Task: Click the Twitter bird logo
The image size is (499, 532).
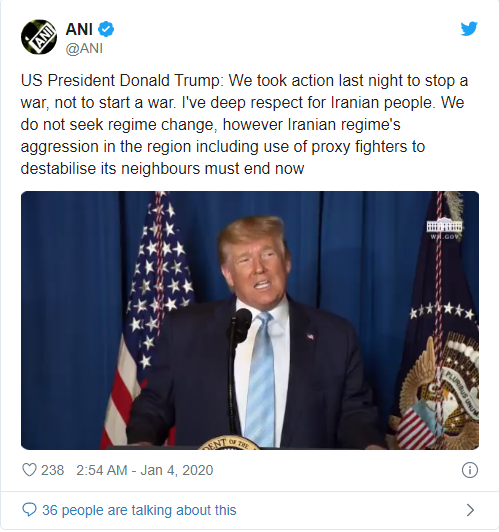Action: pos(469,29)
